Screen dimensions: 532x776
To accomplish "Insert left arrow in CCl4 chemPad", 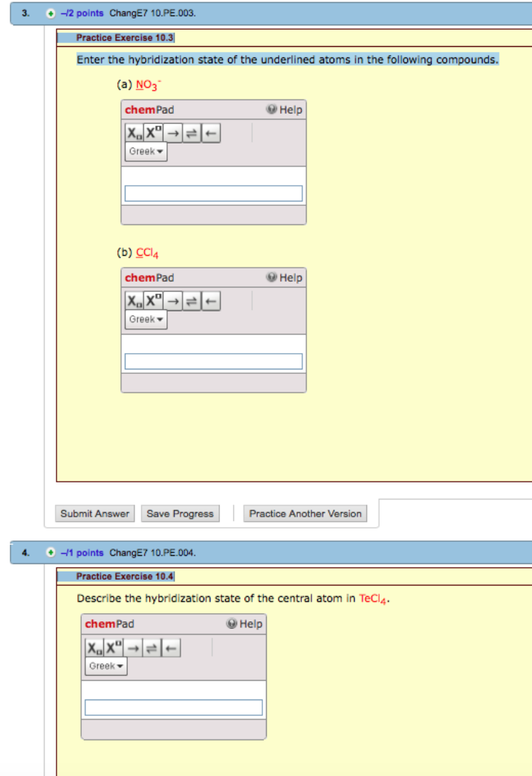I will click(x=211, y=303).
